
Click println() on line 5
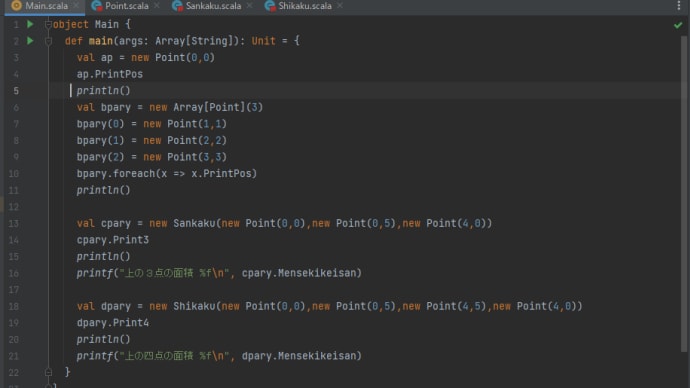[x=103, y=91]
